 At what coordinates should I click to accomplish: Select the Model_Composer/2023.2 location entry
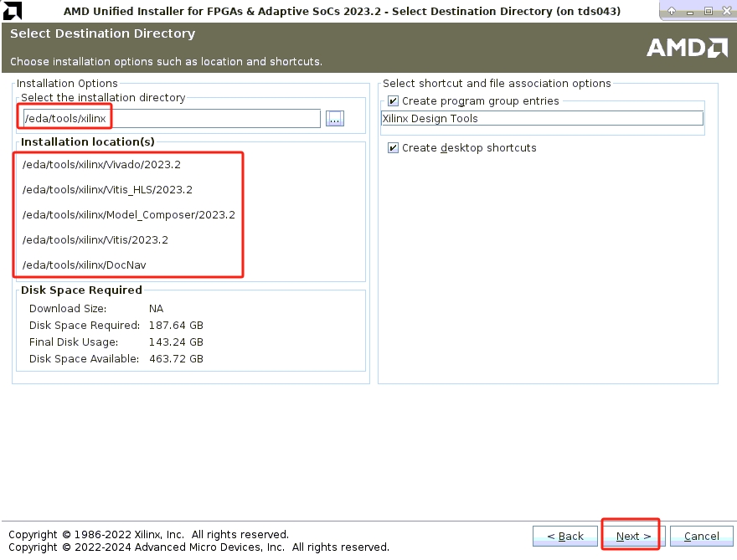[x=128, y=215]
